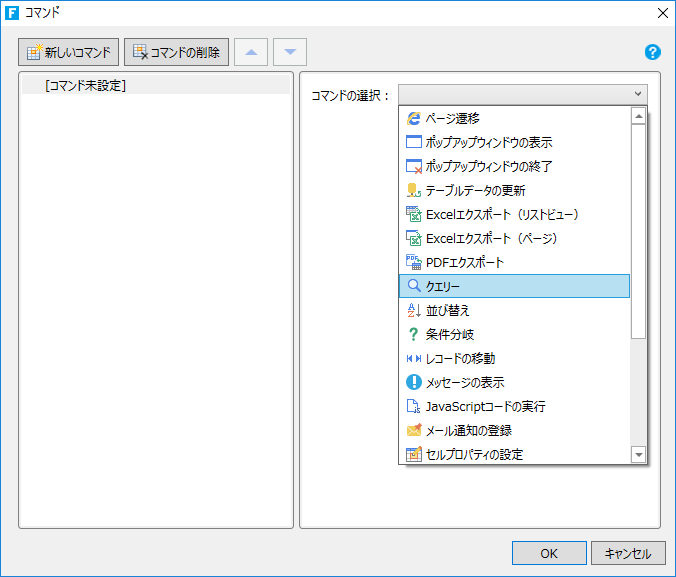
Task: Pick JavaScriptコードの実行 from the list
Action: click(x=514, y=406)
